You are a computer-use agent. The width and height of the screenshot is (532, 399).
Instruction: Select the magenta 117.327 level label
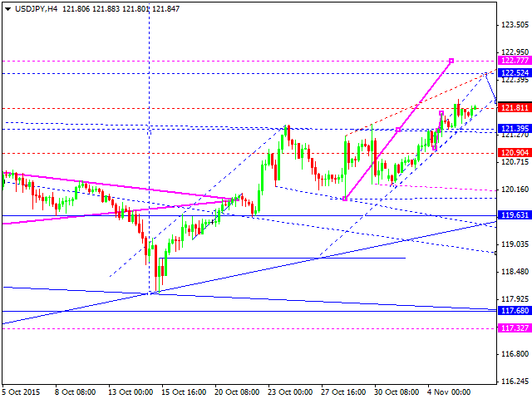(515, 328)
